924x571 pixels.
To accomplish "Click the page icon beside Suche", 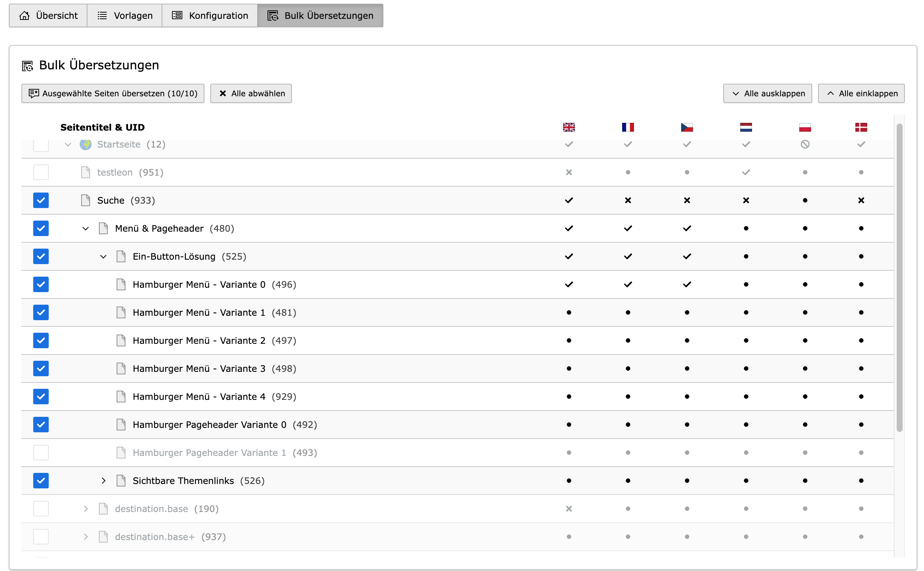I will tap(85, 200).
